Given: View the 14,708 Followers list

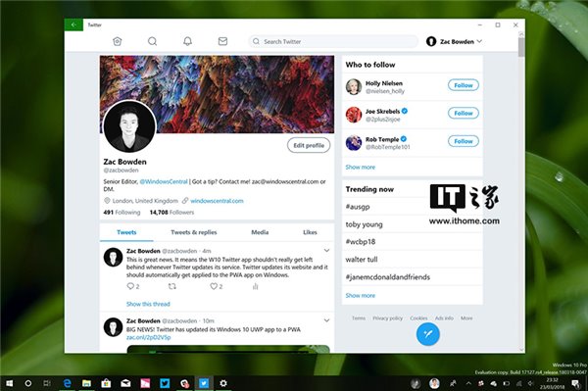Looking at the screenshot, I should pos(171,213).
